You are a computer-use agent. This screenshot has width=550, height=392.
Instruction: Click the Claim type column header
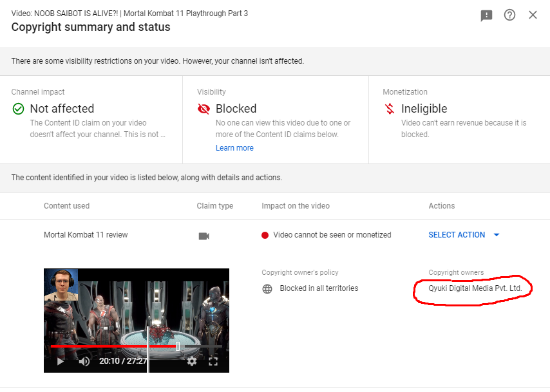[x=214, y=206]
